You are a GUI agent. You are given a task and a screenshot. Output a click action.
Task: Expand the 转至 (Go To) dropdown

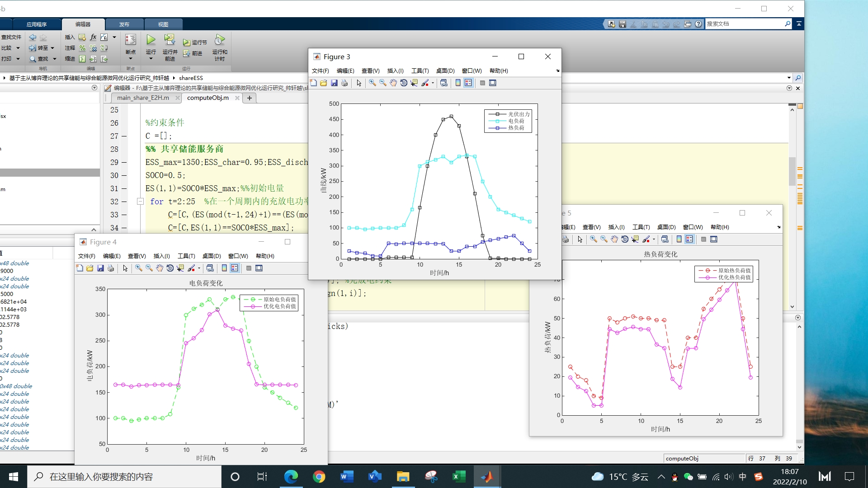pos(52,48)
